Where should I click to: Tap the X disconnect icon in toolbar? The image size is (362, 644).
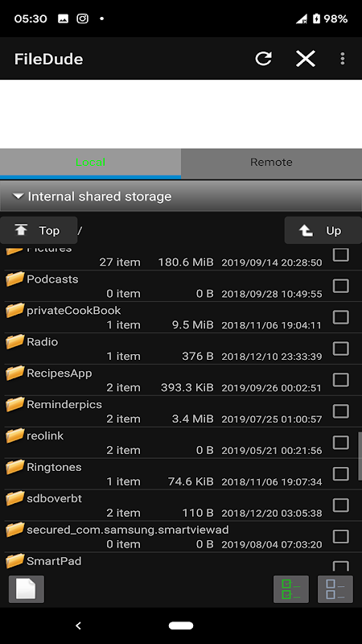tap(306, 59)
